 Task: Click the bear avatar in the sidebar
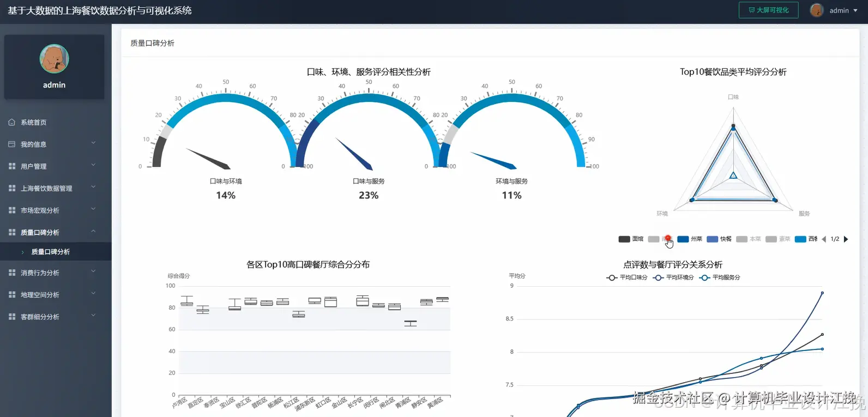(x=54, y=59)
